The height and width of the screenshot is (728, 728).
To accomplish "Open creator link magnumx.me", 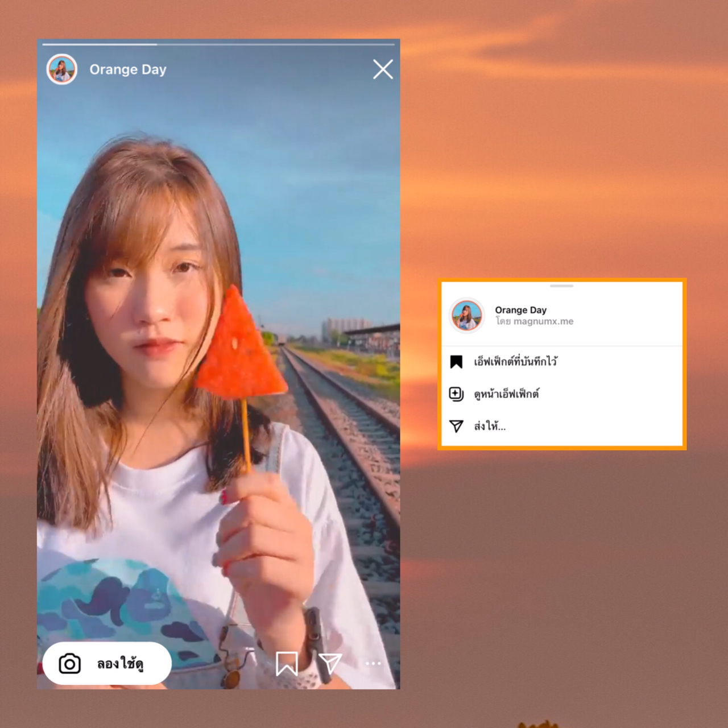I will [543, 321].
